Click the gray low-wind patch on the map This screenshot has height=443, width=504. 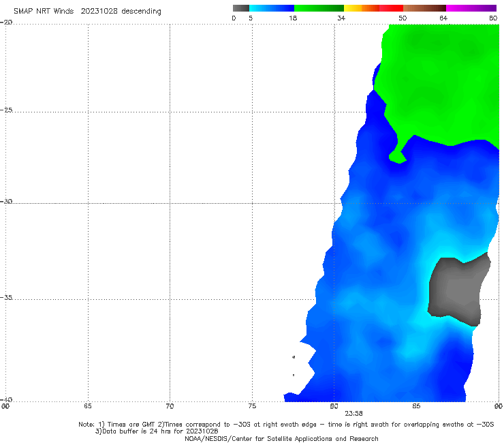[x=458, y=290]
